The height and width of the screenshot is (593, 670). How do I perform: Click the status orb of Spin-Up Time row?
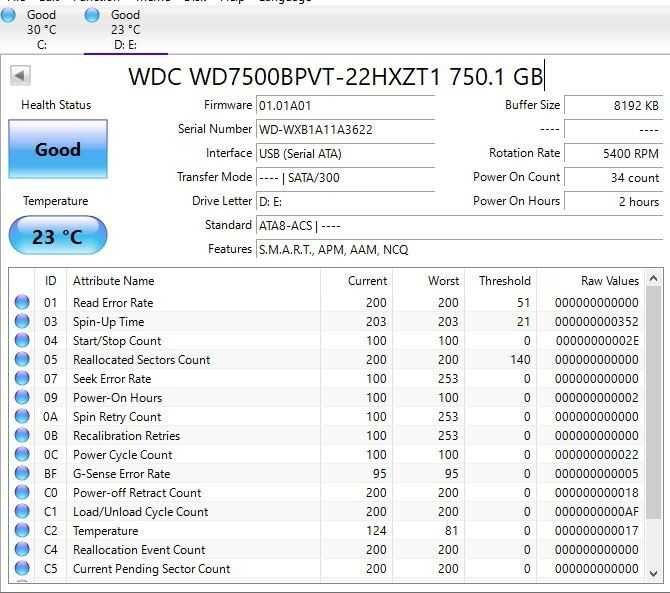tap(22, 321)
